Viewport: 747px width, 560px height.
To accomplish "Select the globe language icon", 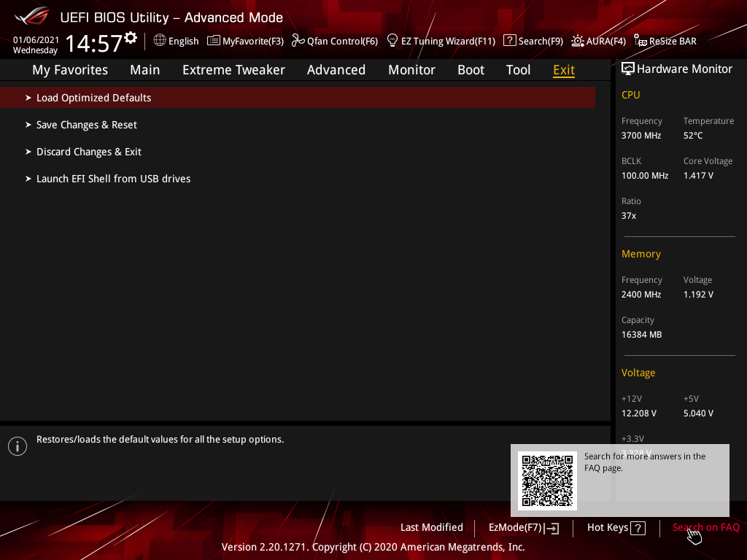I will click(x=160, y=41).
